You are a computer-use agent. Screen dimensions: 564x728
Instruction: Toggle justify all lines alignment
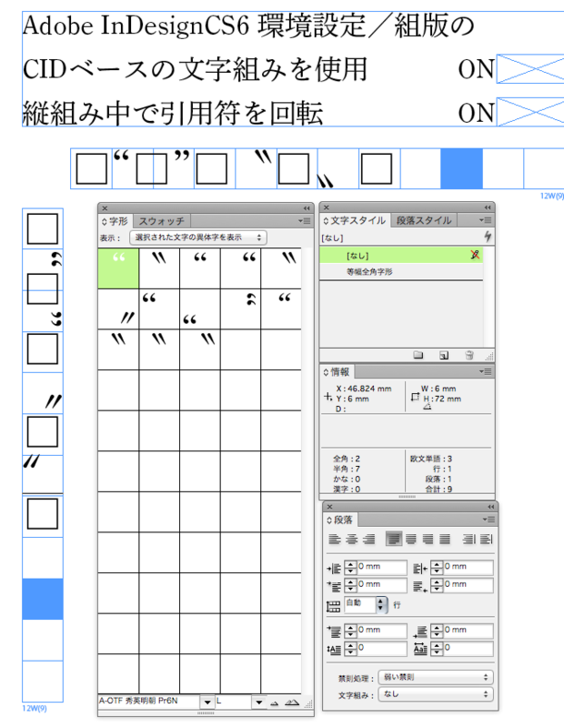point(445,539)
